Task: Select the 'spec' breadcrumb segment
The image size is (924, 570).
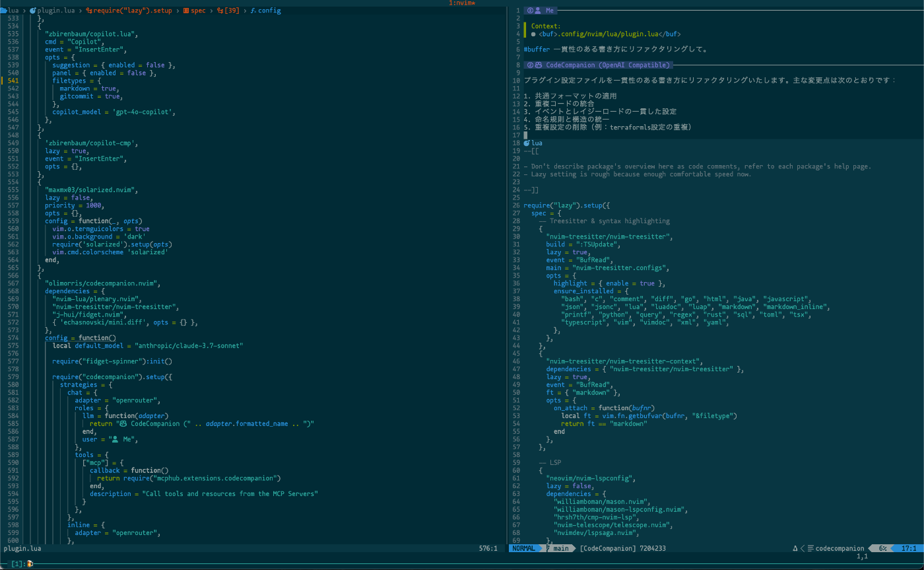Action: 198,11
